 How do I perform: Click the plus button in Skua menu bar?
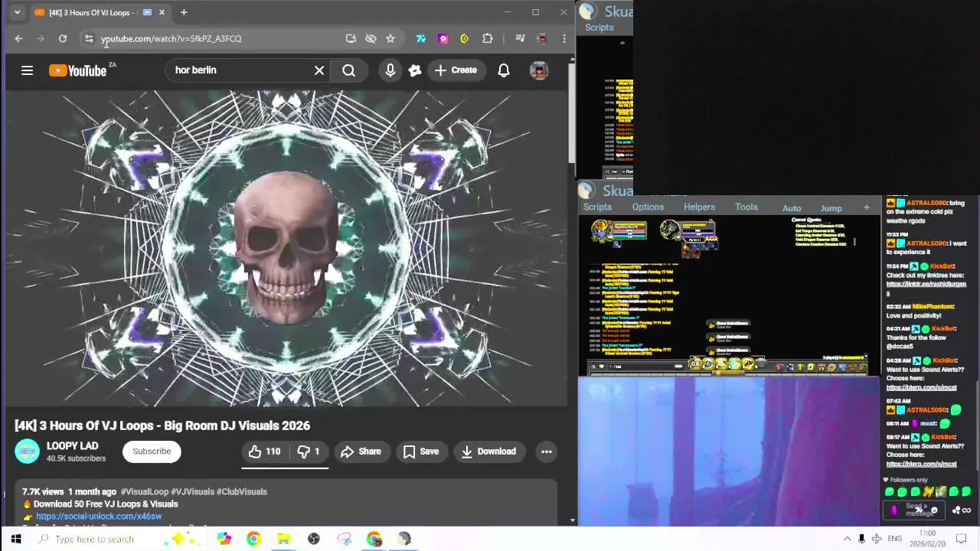click(867, 207)
